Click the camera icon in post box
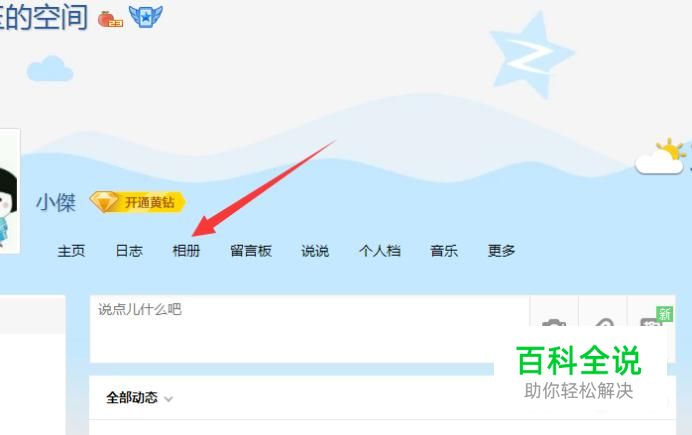This screenshot has width=692, height=435. 554,323
